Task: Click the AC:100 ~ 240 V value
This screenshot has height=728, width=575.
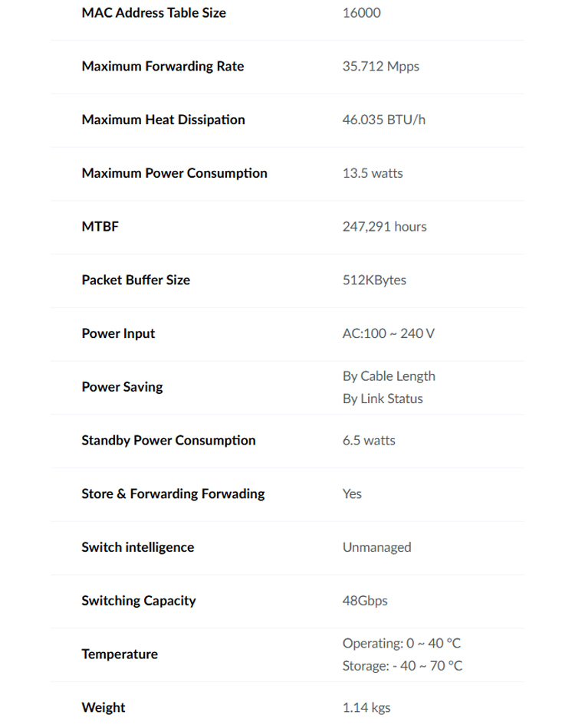Action: (x=389, y=333)
